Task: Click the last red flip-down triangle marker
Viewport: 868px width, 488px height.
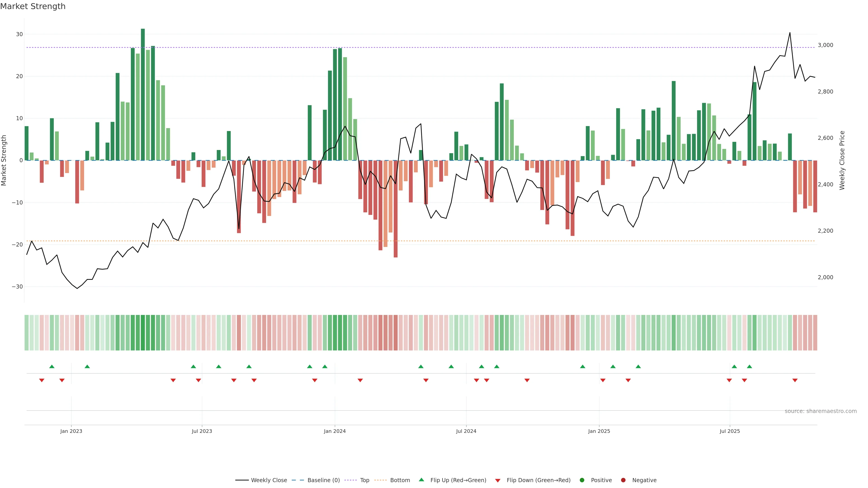Action: click(795, 380)
